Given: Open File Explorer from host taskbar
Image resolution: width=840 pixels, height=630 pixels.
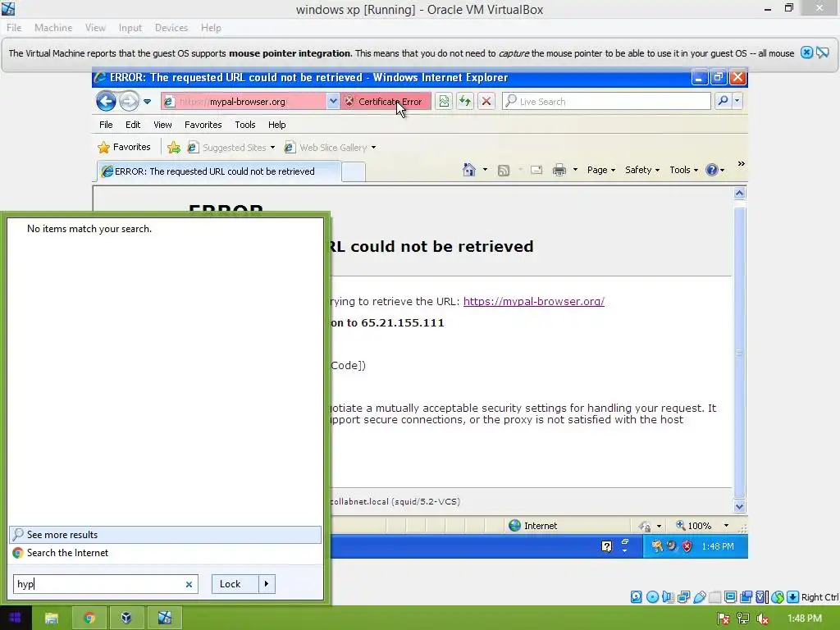Looking at the screenshot, I should tap(52, 618).
